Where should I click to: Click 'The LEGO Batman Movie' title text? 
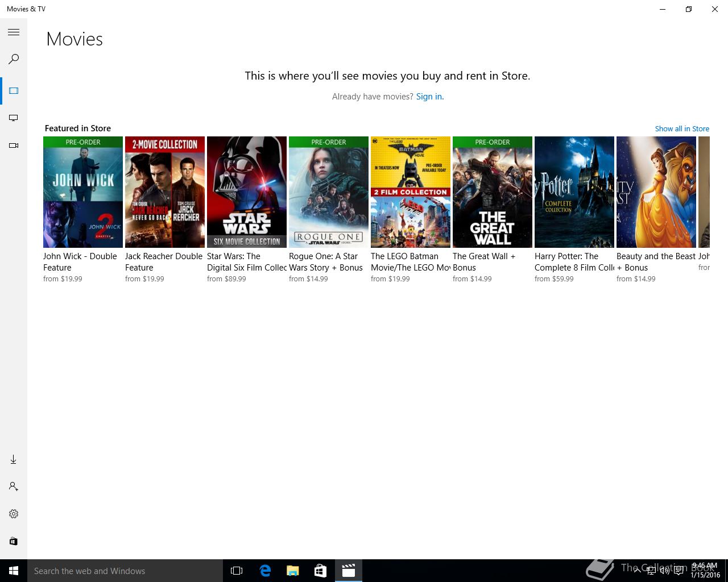pos(411,262)
